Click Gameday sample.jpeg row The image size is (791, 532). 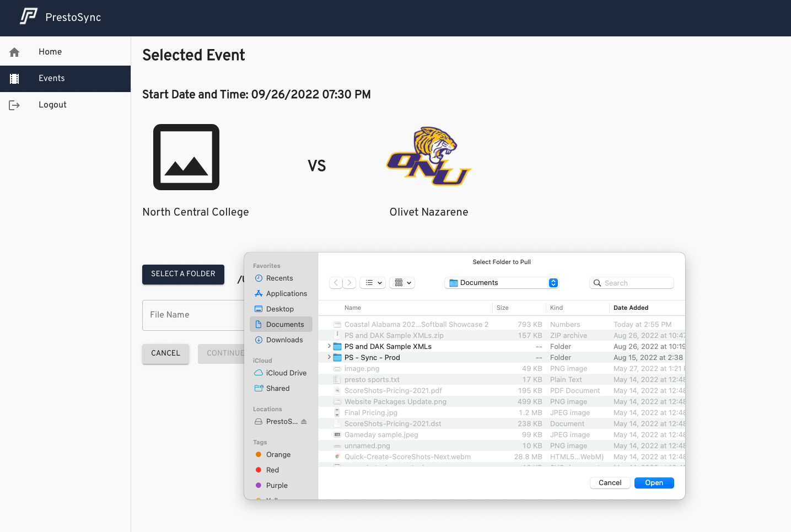tap(502, 435)
